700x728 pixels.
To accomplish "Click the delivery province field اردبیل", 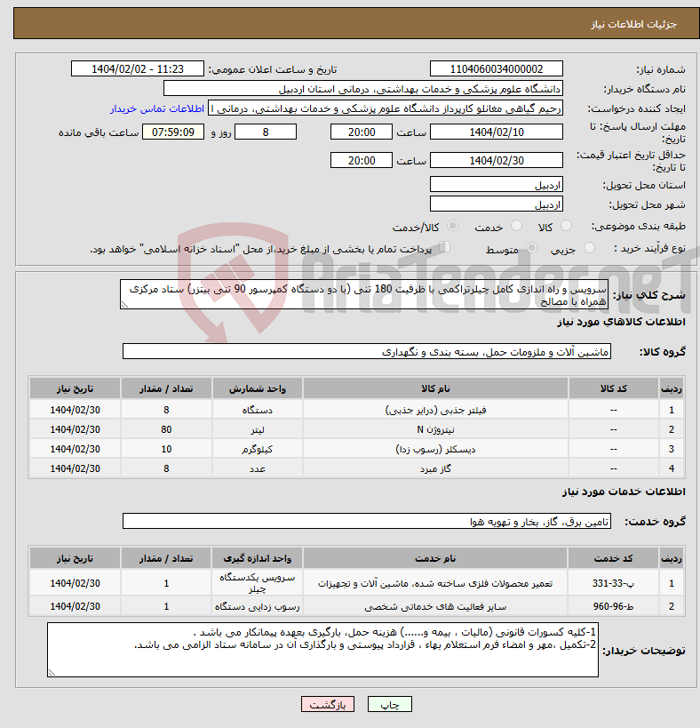I will coord(497,185).
